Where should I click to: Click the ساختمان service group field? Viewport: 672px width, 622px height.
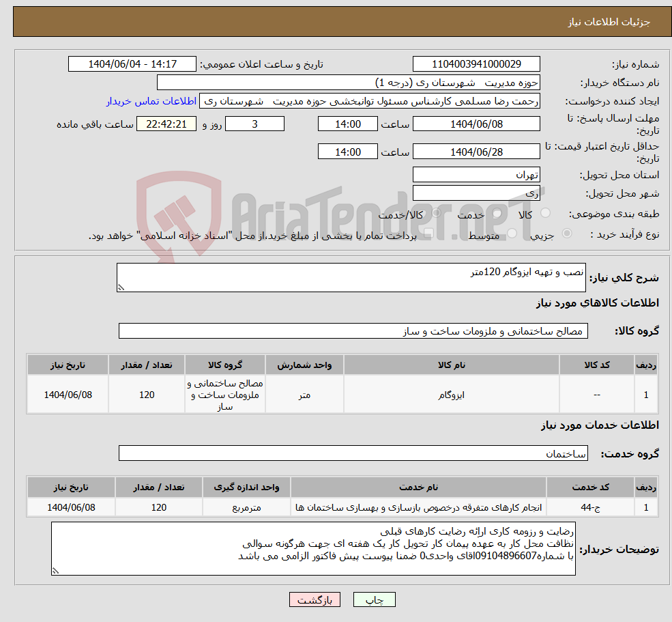point(351,453)
